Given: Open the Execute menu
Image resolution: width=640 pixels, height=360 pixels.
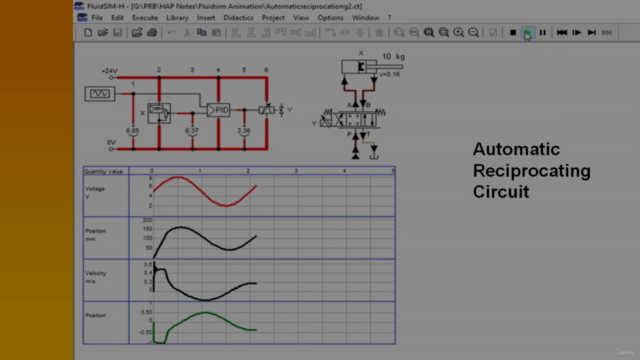Looking at the screenshot, I should [145, 18].
